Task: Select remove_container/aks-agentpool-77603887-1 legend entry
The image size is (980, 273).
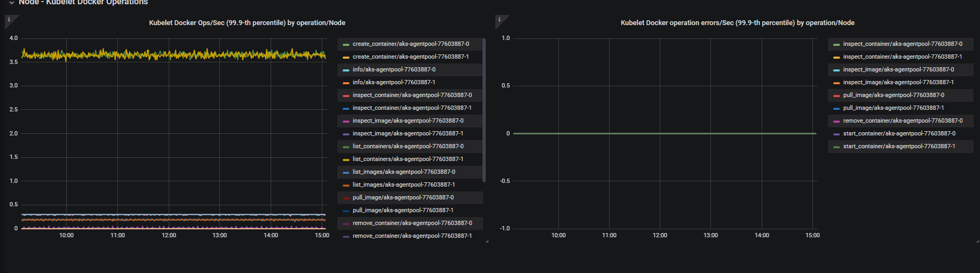Action: (412, 236)
